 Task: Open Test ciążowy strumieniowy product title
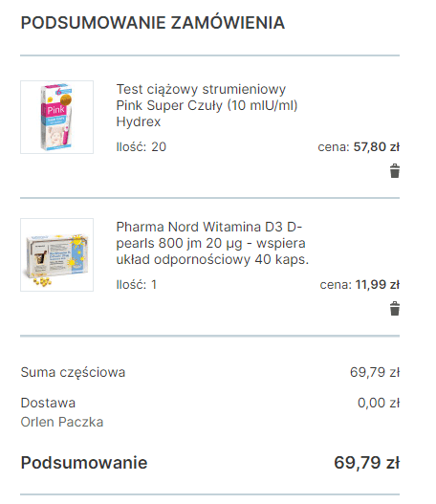tap(207, 105)
